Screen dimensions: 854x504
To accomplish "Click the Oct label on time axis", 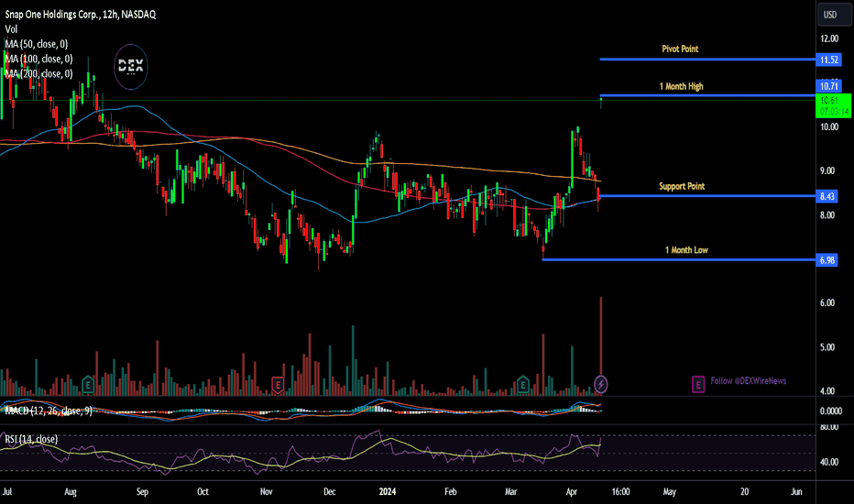I will 203,491.
